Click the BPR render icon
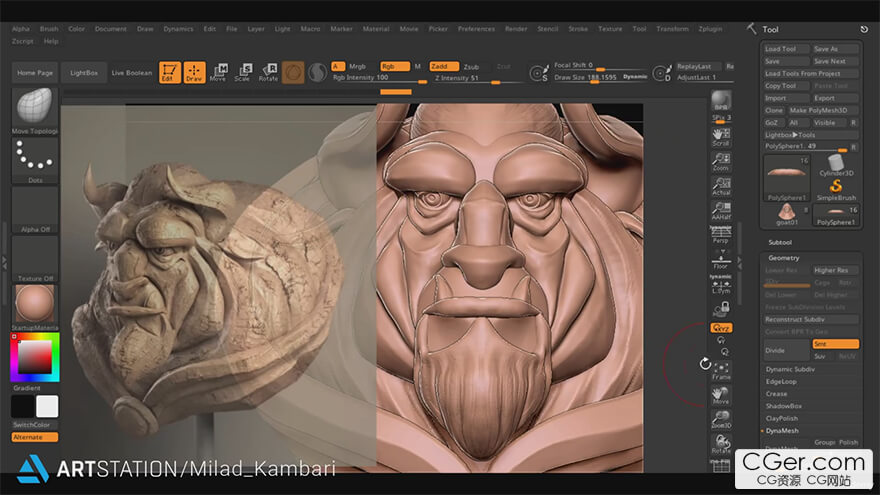 [x=721, y=100]
